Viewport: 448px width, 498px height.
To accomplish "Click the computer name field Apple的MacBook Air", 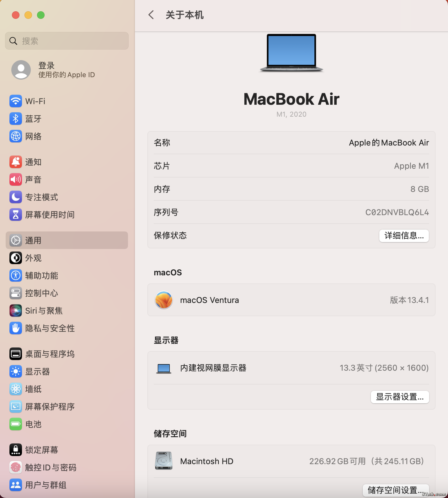I will pos(389,143).
